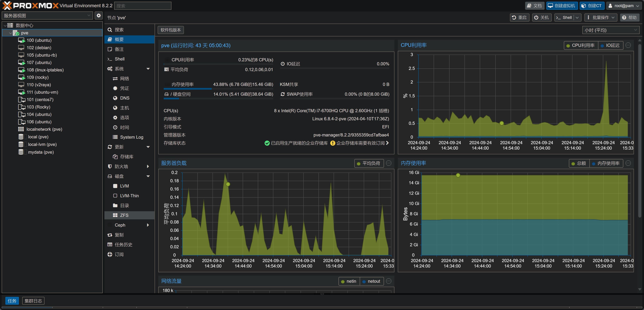Screen dimensions: 644x310
Task: Click the 软件包版本 package versions button
Action: [x=171, y=30]
